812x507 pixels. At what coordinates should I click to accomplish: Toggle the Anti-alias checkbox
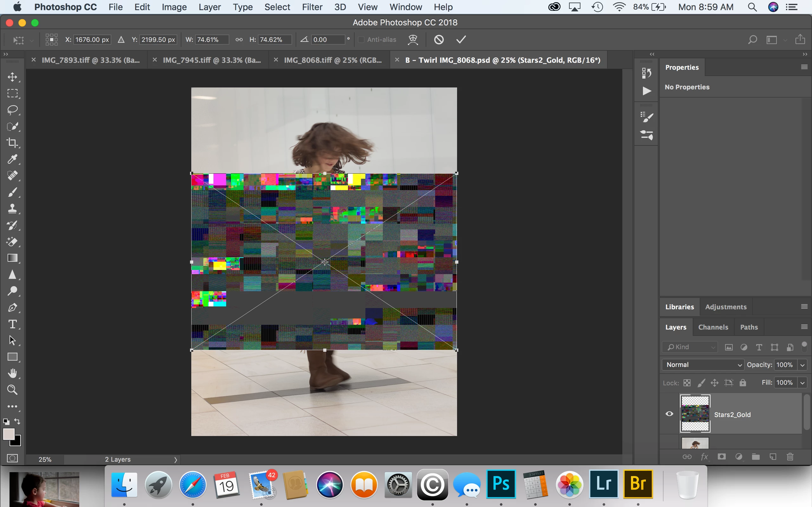(361, 40)
